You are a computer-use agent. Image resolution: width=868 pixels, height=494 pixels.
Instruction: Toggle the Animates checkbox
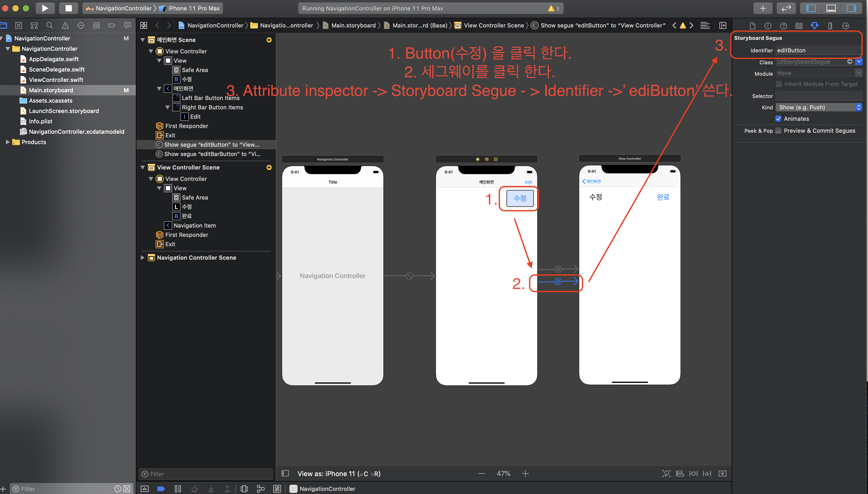click(778, 119)
